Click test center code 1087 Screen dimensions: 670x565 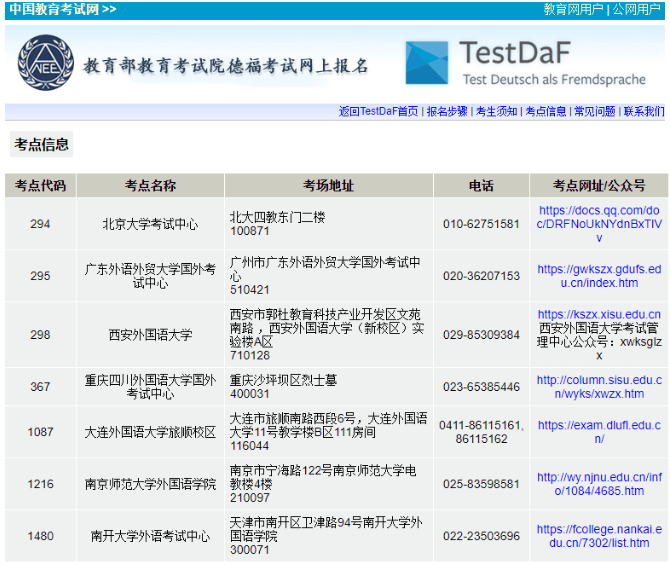(x=40, y=432)
